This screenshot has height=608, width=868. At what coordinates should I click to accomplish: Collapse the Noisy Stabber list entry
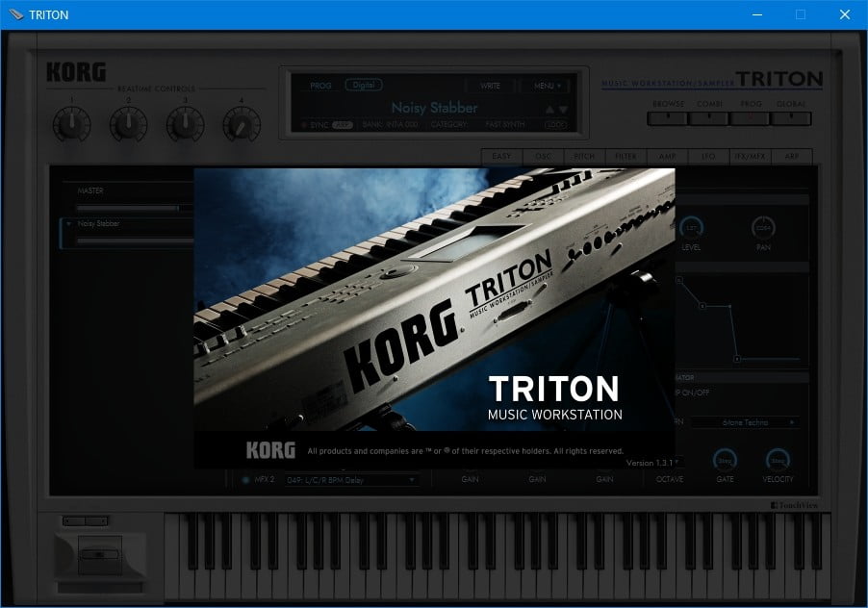point(68,224)
